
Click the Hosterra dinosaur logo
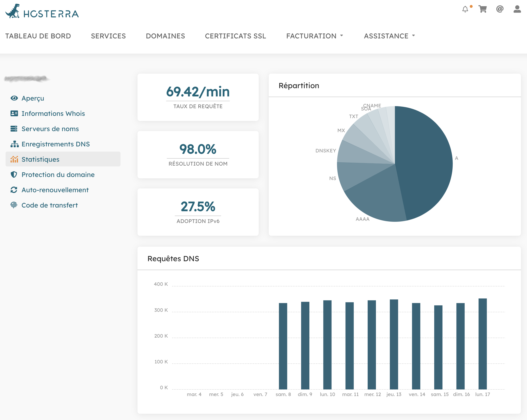[42, 11]
